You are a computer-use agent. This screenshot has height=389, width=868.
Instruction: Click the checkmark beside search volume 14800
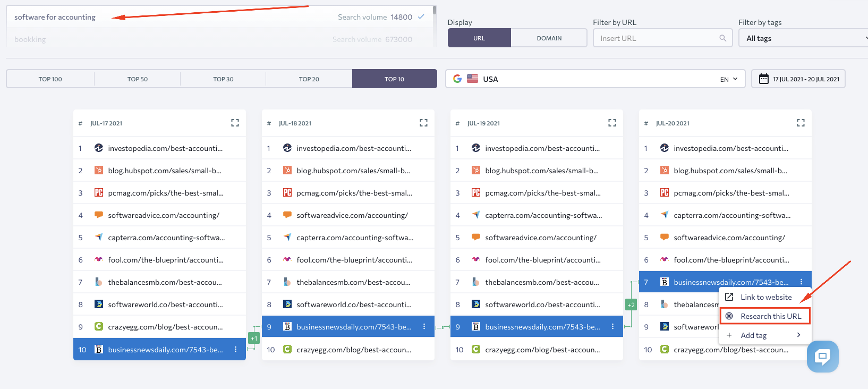421,16
